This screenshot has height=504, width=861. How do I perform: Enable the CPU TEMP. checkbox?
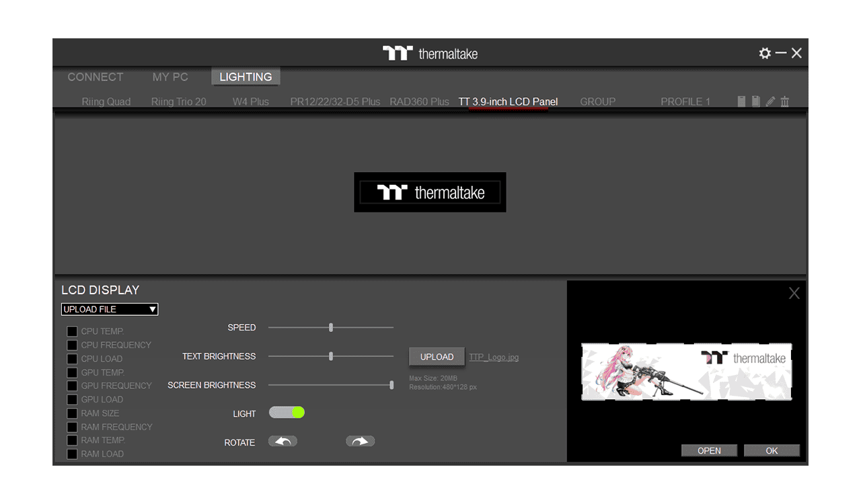tap(72, 331)
